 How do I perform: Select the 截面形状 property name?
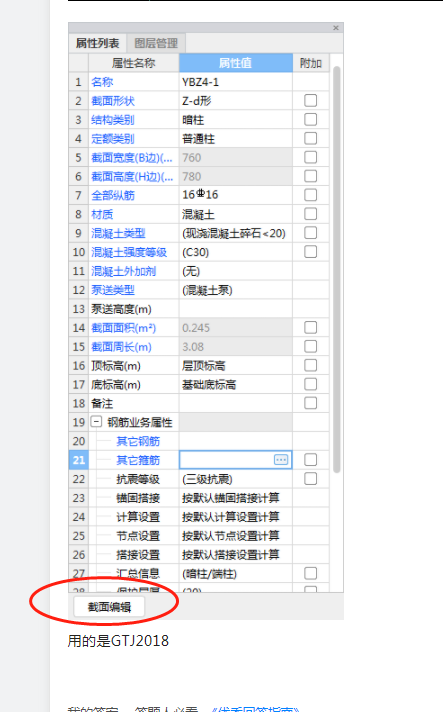[x=113, y=101]
